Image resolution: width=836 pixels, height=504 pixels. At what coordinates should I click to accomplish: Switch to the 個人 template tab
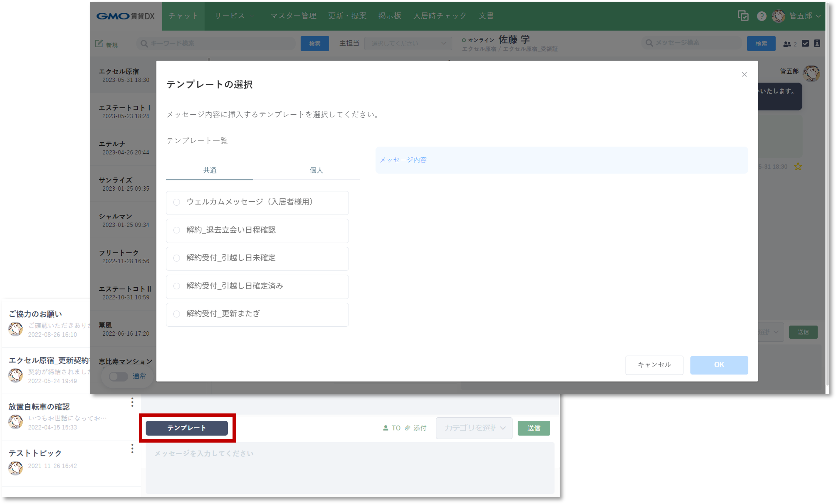(x=316, y=171)
